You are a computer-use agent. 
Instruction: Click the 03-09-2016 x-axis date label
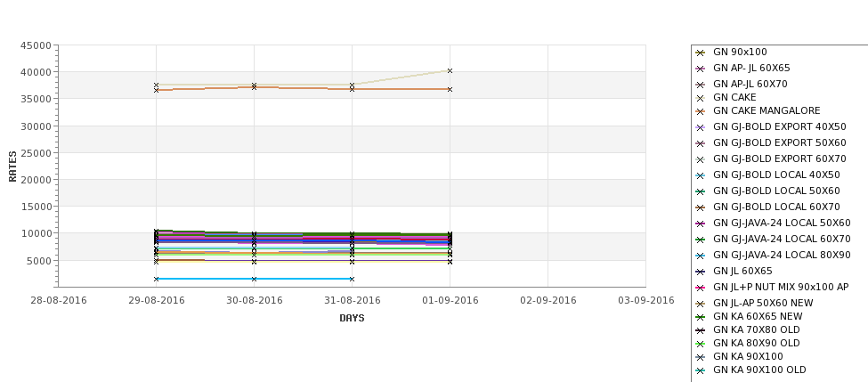pos(646,301)
